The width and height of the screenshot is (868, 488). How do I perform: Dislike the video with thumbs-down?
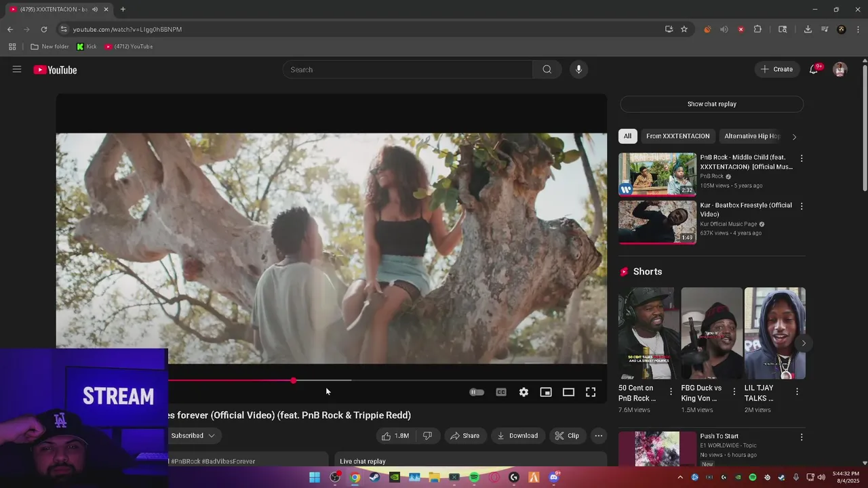coord(427,436)
